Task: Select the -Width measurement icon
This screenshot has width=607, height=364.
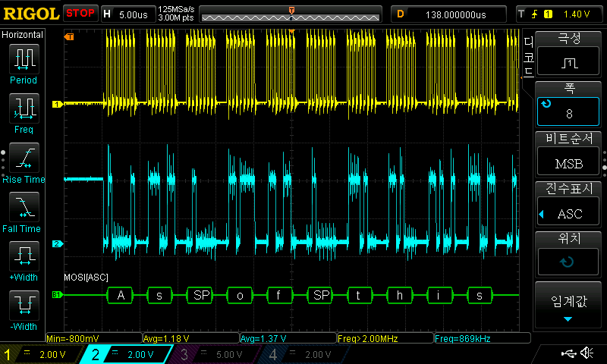Action: pyautogui.click(x=24, y=306)
